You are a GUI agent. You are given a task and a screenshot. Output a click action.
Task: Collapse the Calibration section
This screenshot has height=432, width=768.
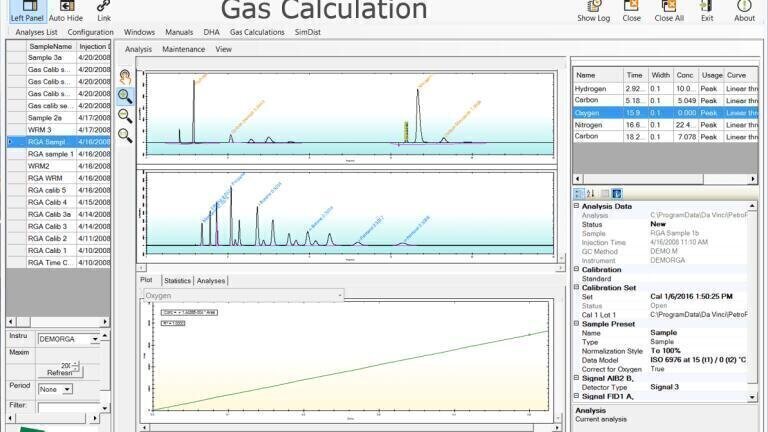pos(576,269)
